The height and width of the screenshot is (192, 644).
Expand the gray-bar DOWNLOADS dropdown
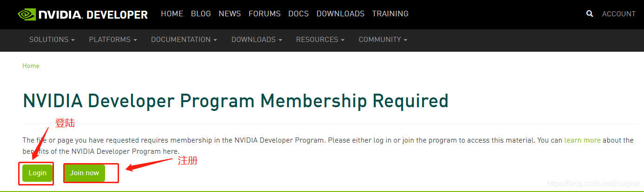[x=257, y=40]
